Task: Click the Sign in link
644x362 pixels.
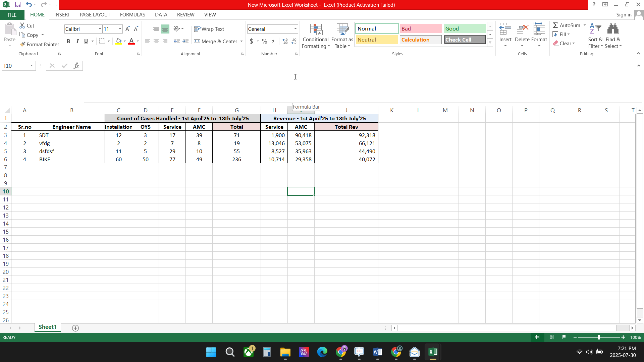Action: 624,15
